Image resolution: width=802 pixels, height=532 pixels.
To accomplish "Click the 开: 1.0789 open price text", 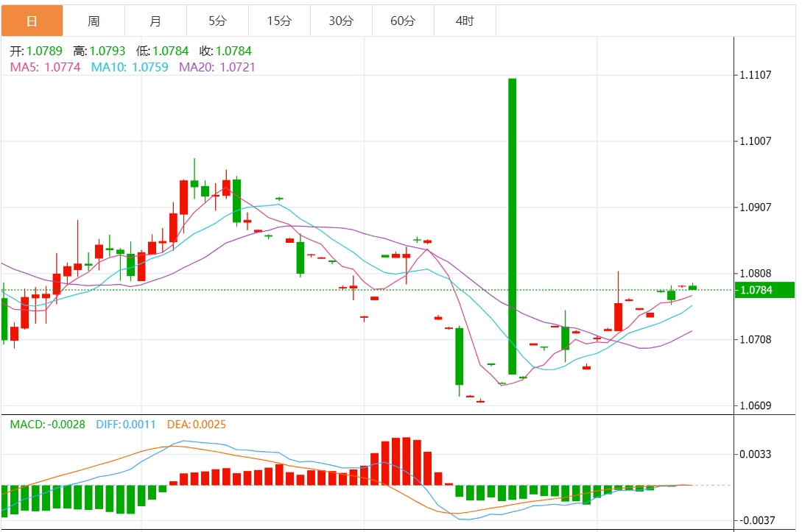I will coord(36,51).
